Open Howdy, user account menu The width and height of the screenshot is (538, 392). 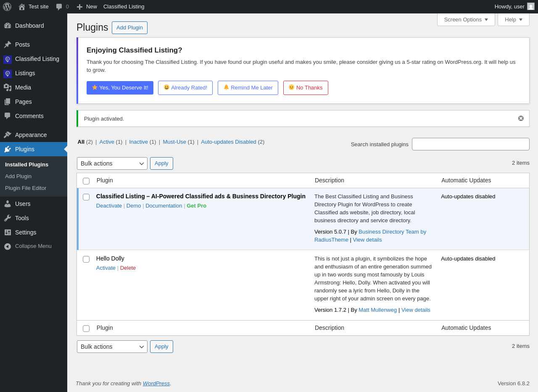(514, 7)
